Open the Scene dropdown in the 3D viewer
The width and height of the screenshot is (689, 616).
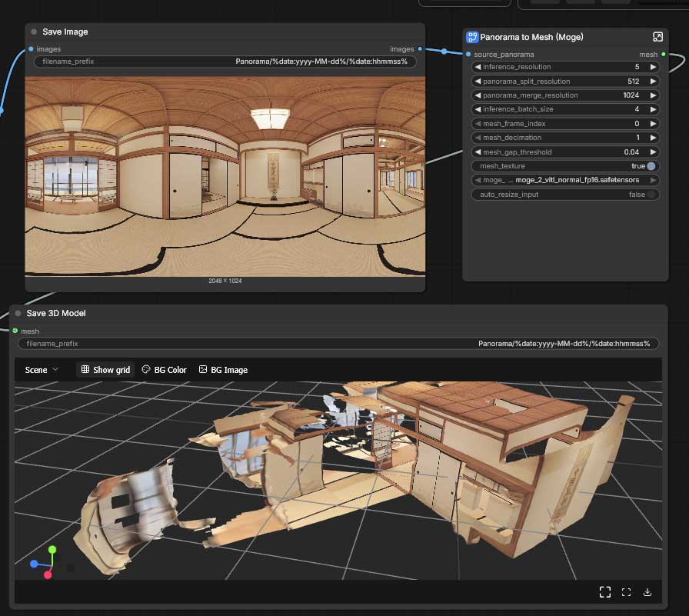click(x=42, y=370)
